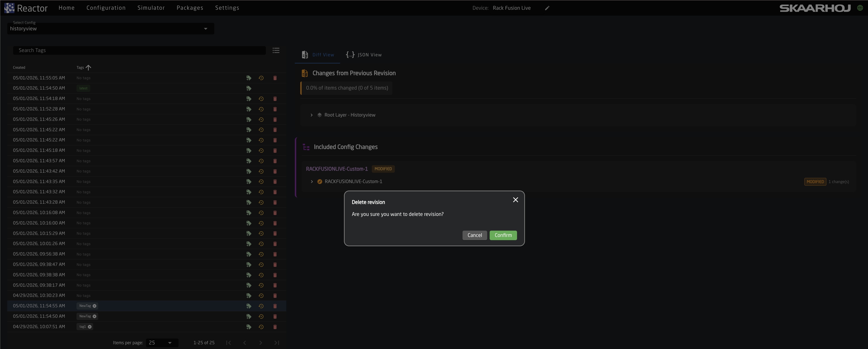This screenshot has height=349, width=868.
Task: Delete the 09:38:17 AM revision
Action: (275, 285)
